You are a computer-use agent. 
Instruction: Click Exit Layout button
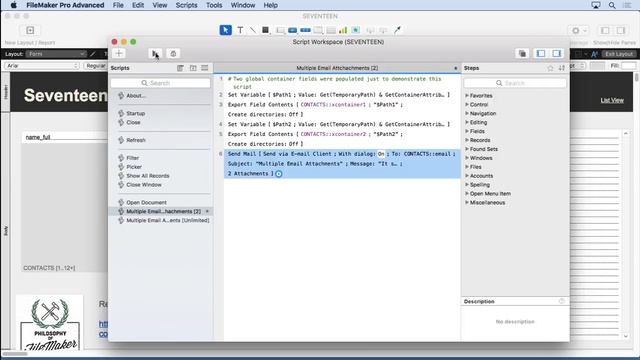pos(619,54)
